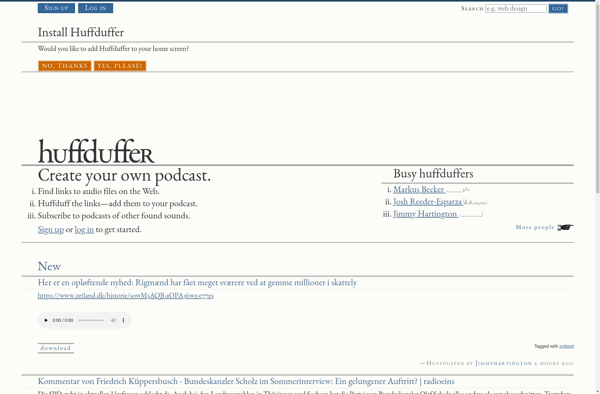The height and width of the screenshot is (394, 600).
Task: Seek in the audio player progress bar
Action: click(91, 320)
